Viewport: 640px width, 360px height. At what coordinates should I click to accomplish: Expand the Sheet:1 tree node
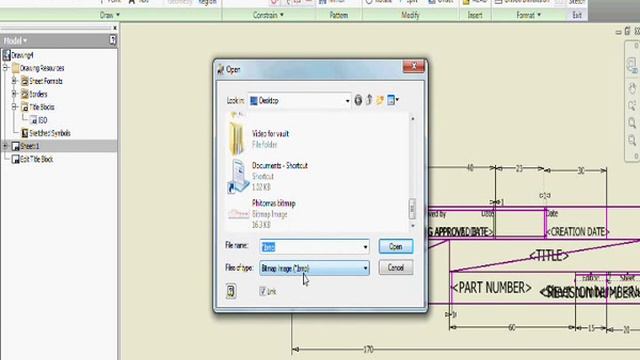6,146
